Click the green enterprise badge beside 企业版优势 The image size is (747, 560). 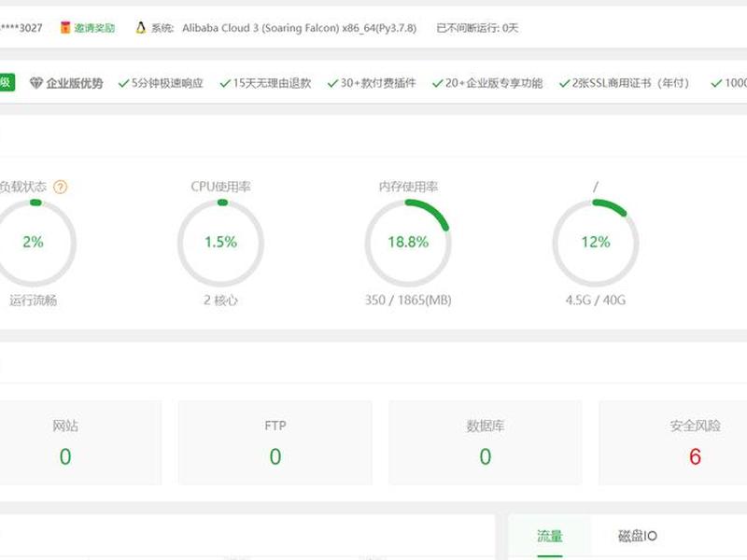pyautogui.click(x=7, y=83)
